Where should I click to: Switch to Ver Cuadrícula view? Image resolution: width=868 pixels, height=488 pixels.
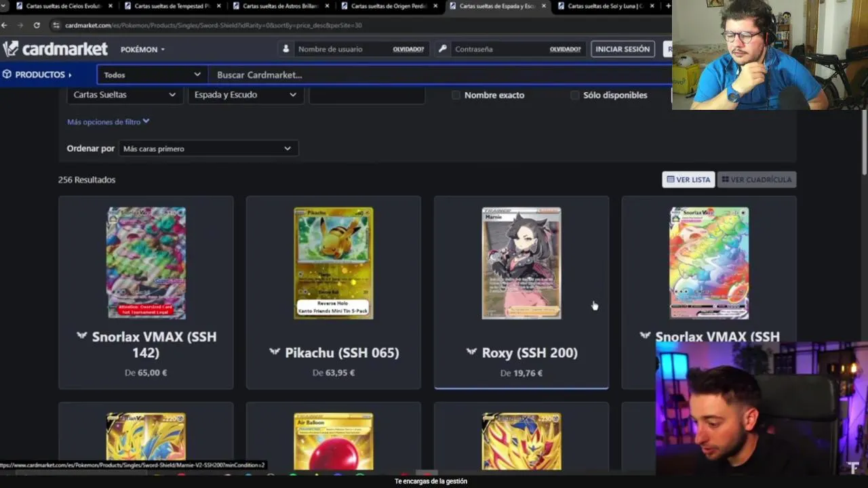(756, 180)
